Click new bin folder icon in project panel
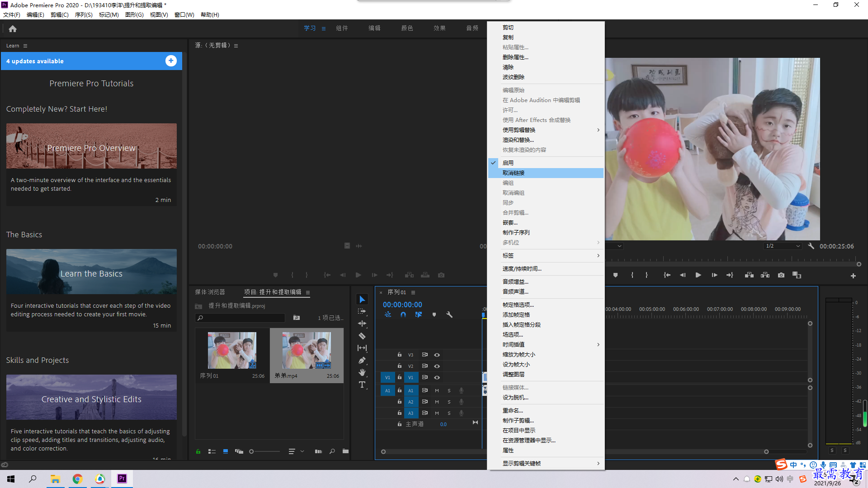868x488 pixels. pyautogui.click(x=345, y=451)
